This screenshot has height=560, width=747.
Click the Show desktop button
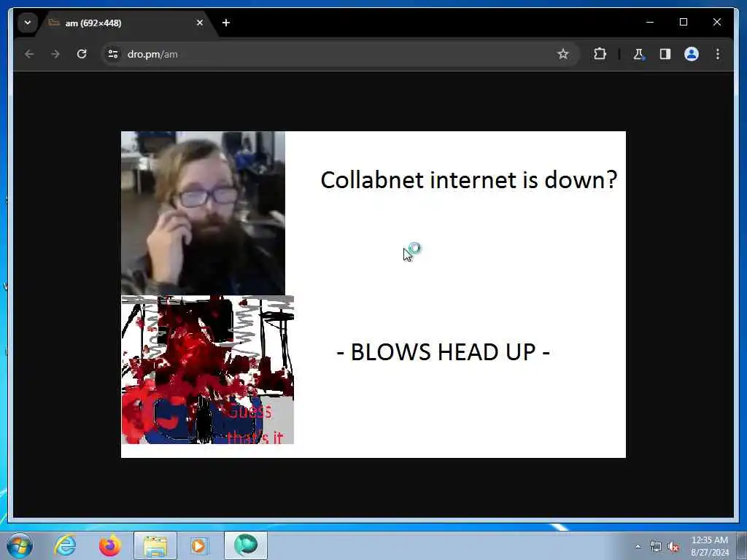742,545
